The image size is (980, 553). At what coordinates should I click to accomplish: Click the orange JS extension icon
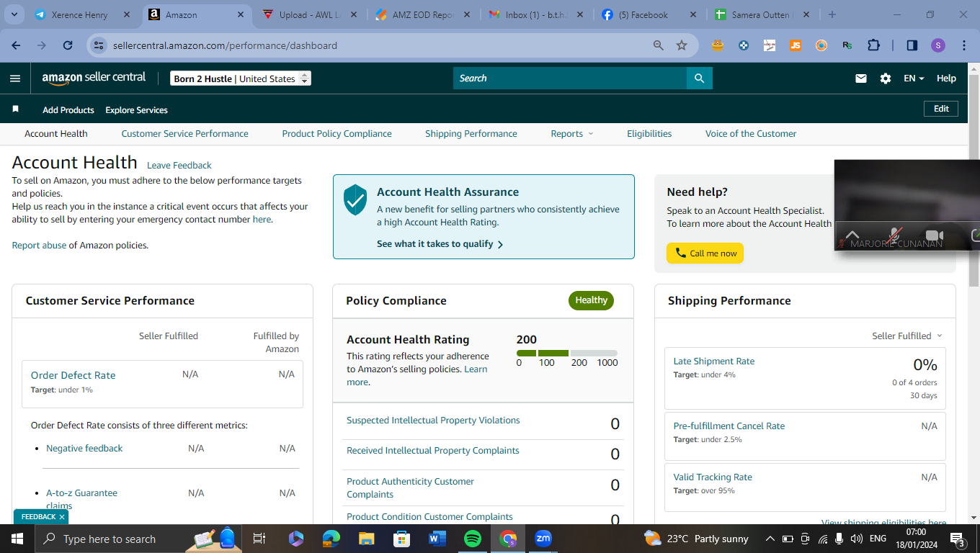(x=796, y=45)
